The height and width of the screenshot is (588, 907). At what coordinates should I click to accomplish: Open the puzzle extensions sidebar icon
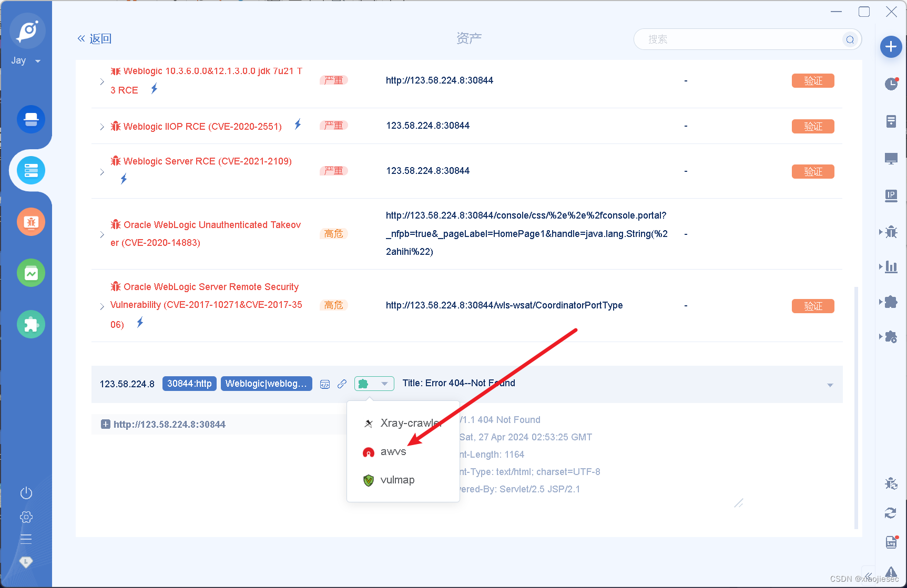point(31,324)
